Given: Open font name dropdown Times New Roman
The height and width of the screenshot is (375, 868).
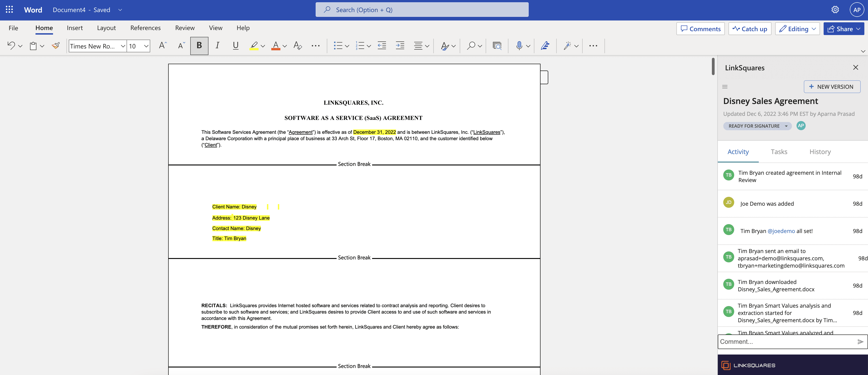Looking at the screenshot, I should (123, 46).
